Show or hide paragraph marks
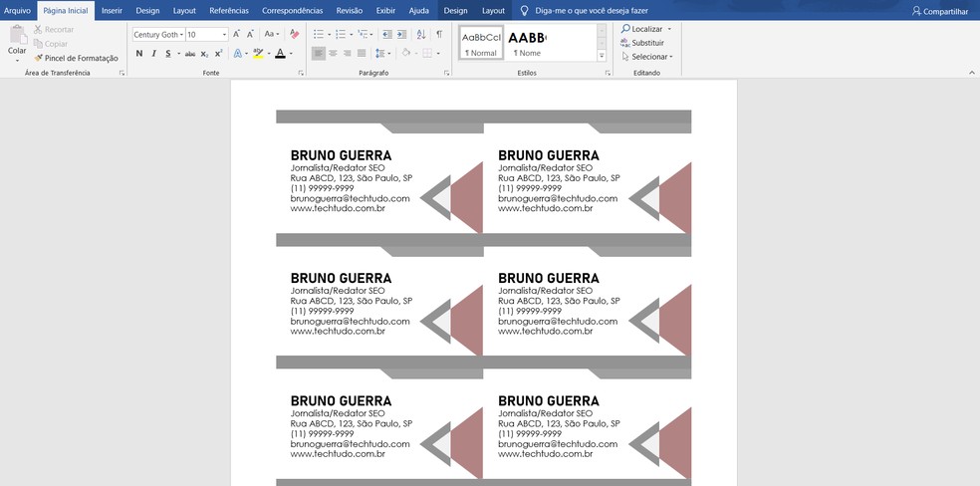This screenshot has width=980, height=486. pyautogui.click(x=438, y=34)
